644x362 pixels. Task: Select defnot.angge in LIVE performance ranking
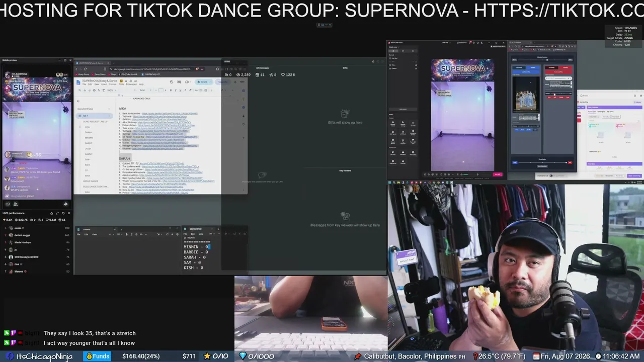(38, 235)
